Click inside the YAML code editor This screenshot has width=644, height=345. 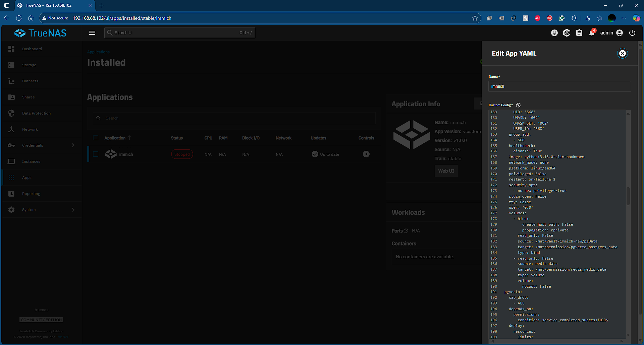coord(557,224)
